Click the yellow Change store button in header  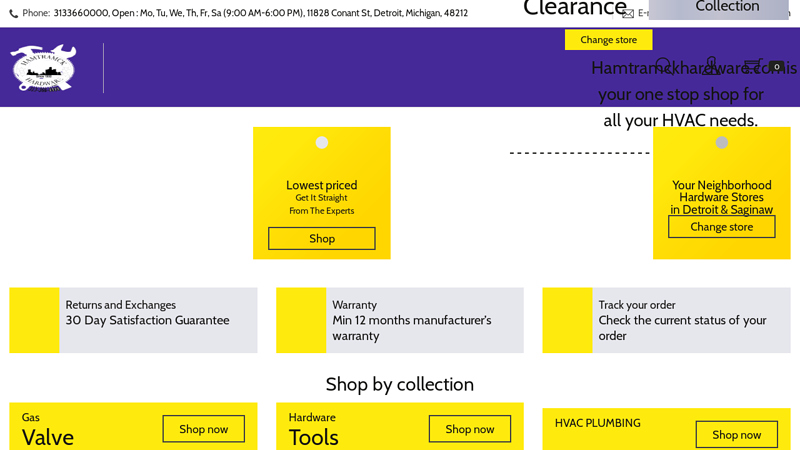(608, 40)
